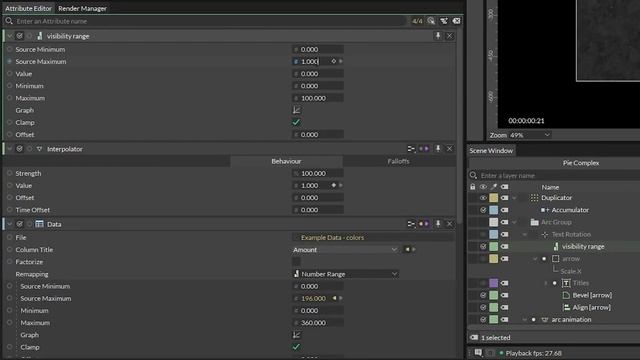The height and width of the screenshot is (360, 640).
Task: Collapse the visibility range section chevron
Action: click(x=9, y=36)
